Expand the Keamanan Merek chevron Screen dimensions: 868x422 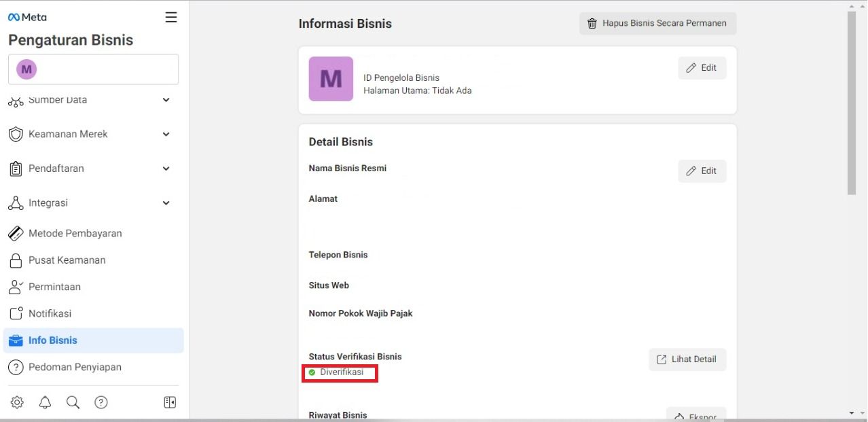[x=166, y=135]
